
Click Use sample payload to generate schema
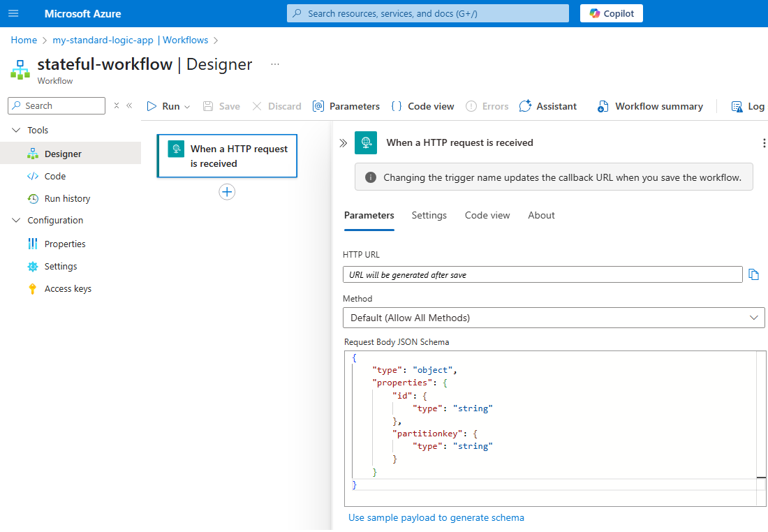coord(436,517)
